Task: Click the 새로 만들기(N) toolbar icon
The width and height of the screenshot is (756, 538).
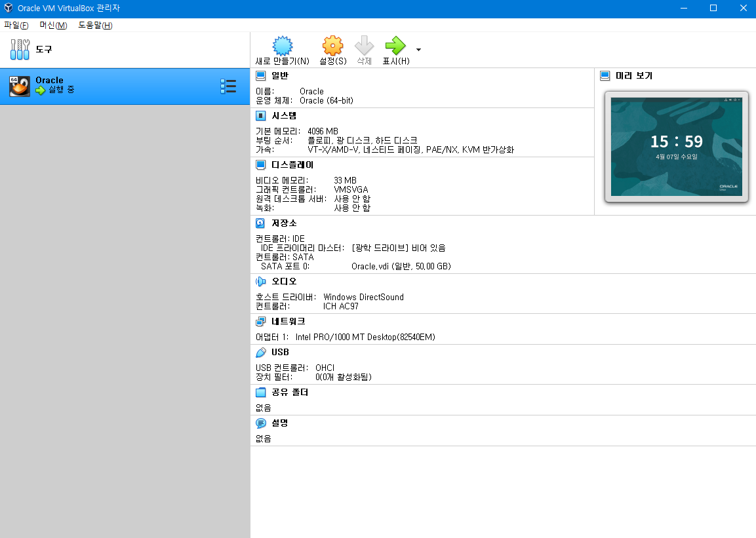Action: coord(283,46)
